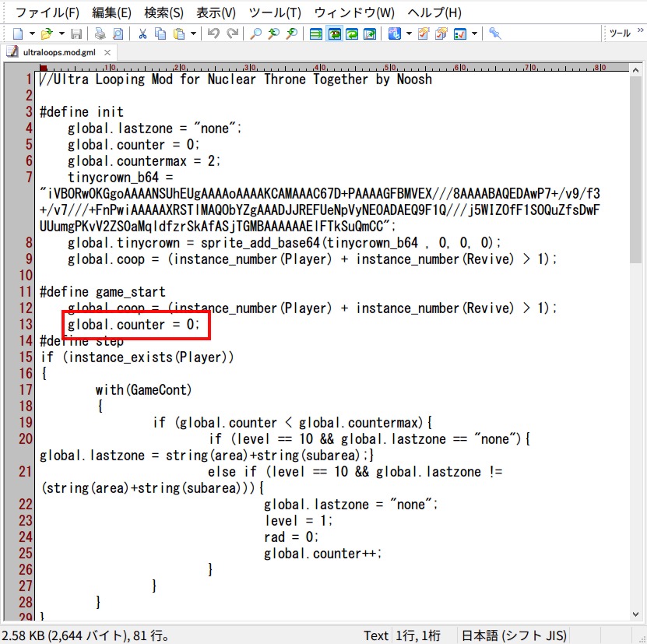
Task: Cut selection with the scissors icon
Action: tap(143, 33)
